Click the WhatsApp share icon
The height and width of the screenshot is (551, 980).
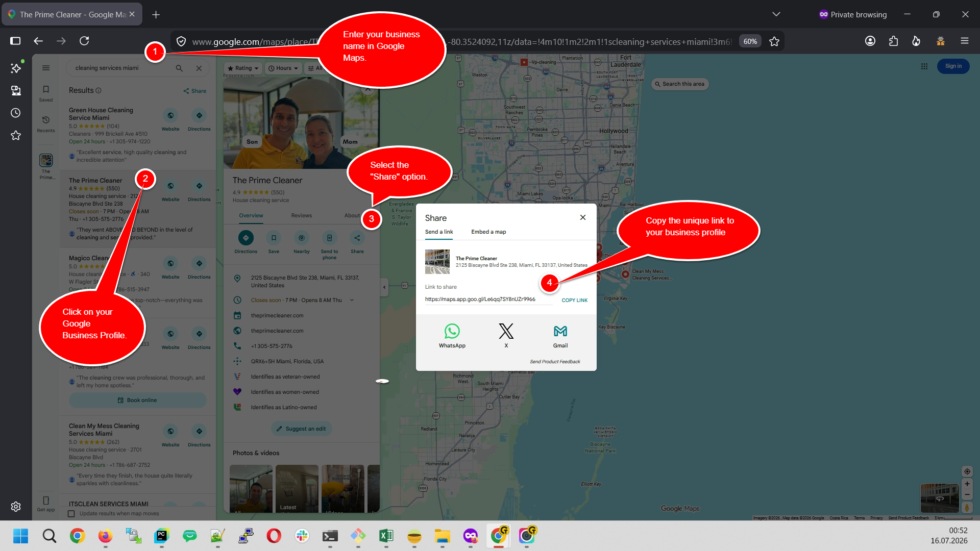point(452,332)
